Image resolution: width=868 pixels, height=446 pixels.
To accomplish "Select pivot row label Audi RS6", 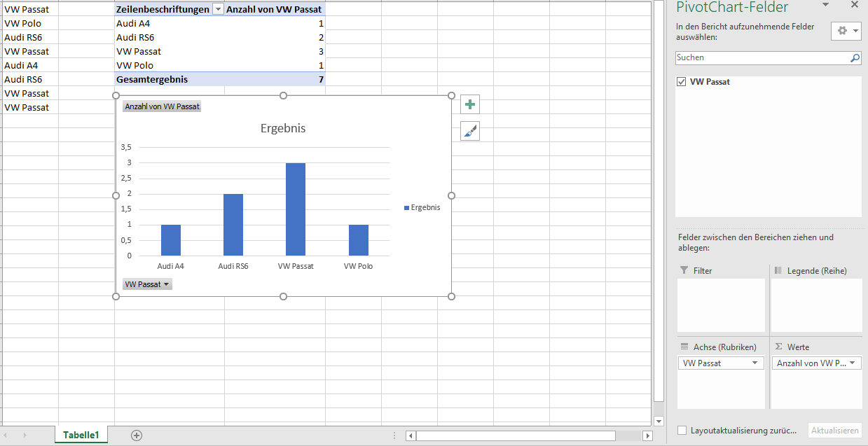I will point(170,37).
